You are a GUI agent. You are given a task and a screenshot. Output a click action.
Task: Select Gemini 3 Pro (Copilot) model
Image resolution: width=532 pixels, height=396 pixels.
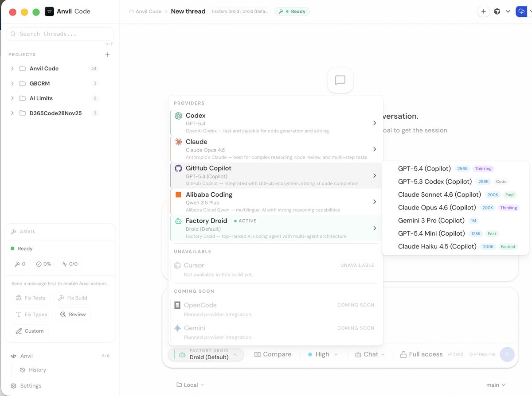tap(455, 221)
